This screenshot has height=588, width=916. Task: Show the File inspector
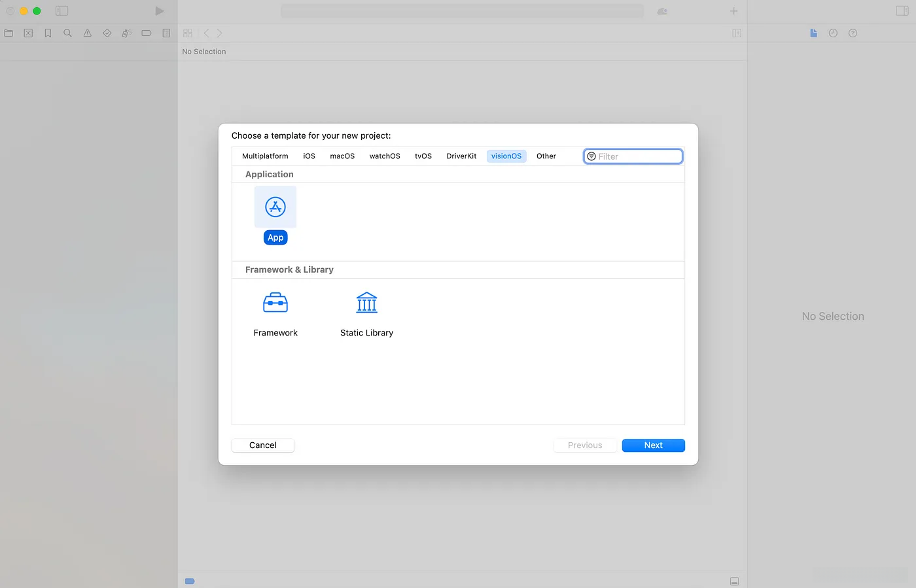pos(813,33)
